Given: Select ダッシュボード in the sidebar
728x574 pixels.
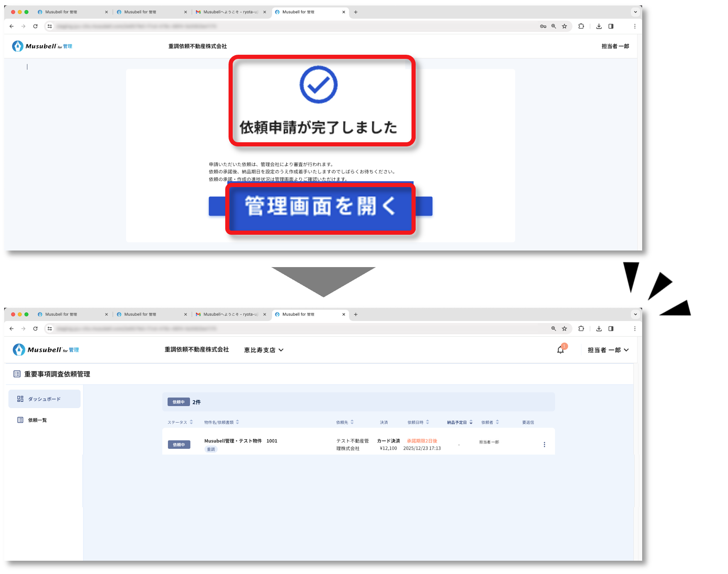Looking at the screenshot, I should tap(44, 399).
